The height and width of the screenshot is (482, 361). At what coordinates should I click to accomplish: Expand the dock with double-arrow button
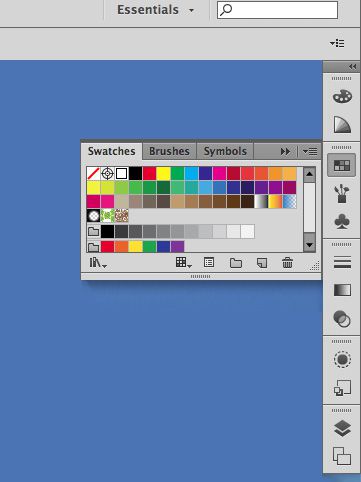(x=353, y=66)
